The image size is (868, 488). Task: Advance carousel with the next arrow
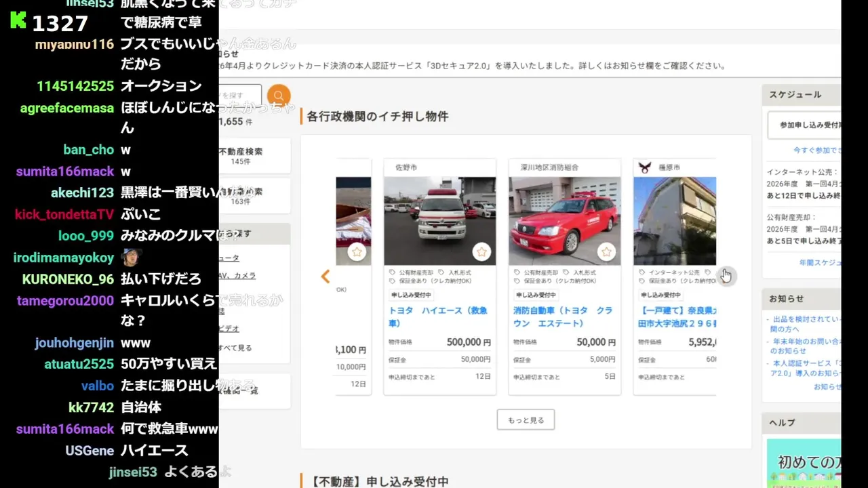(x=726, y=276)
